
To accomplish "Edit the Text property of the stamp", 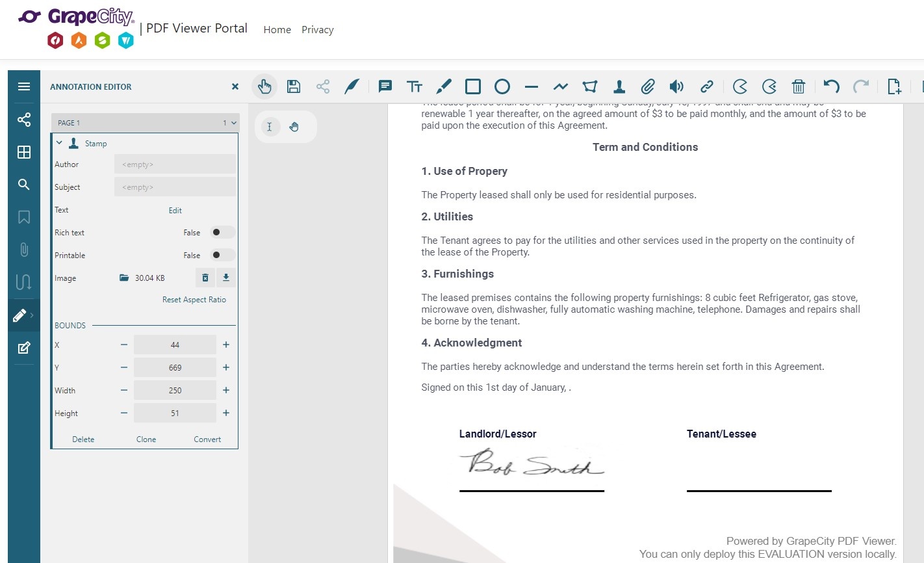I will pyautogui.click(x=175, y=210).
